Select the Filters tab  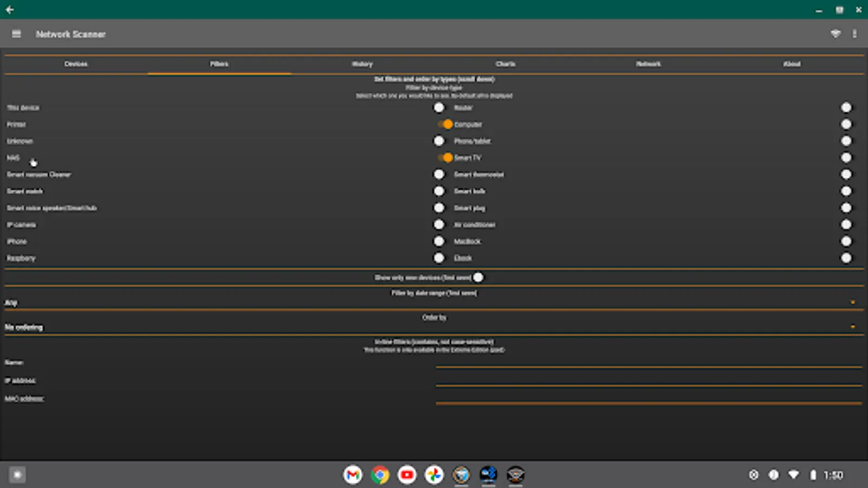(219, 64)
